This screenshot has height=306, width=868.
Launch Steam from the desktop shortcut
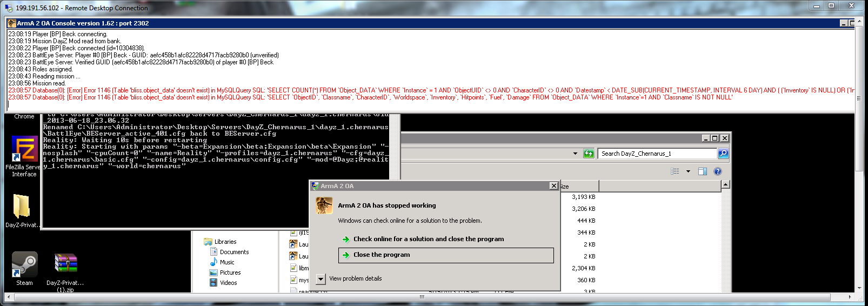coord(24,269)
